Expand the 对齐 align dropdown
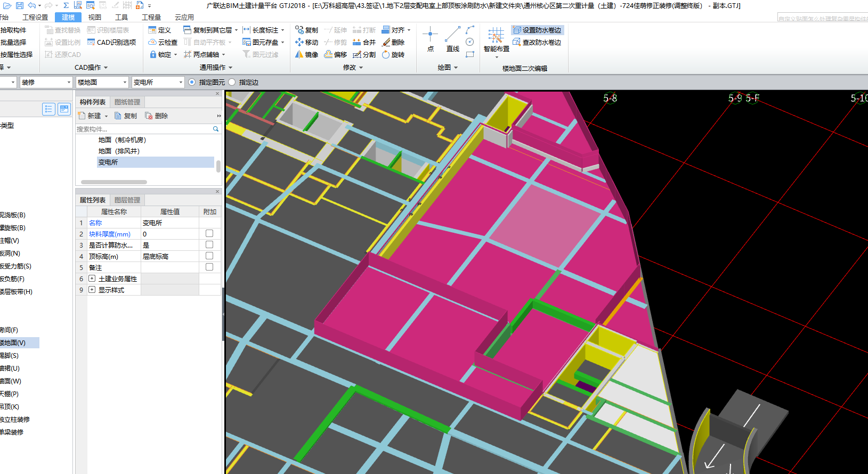This screenshot has height=474, width=868. click(409, 30)
